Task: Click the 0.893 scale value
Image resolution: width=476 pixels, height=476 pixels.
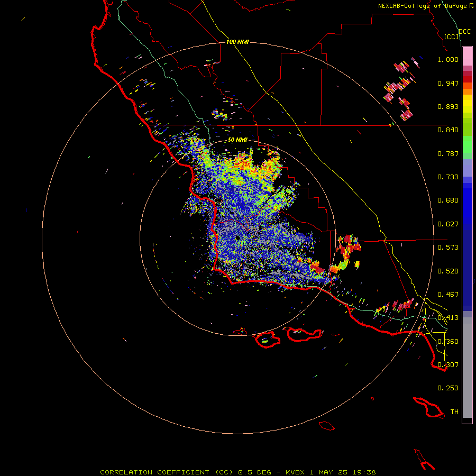Action: point(448,106)
